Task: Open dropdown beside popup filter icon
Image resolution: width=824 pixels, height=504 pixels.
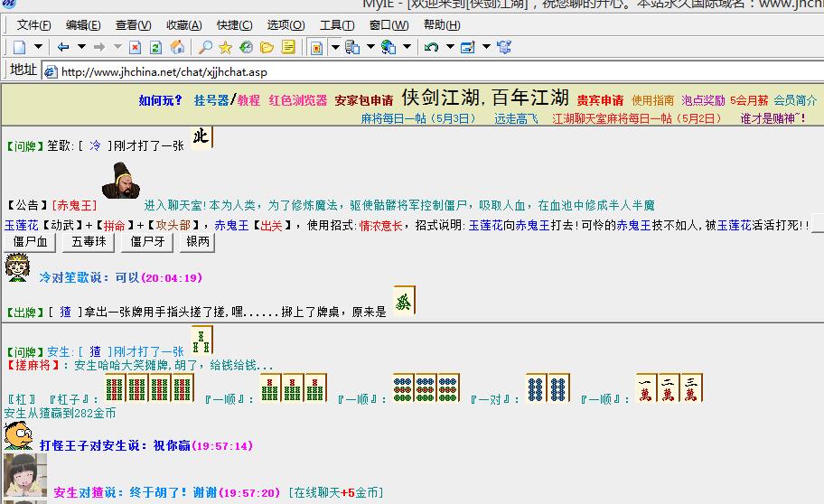Action: [335, 47]
